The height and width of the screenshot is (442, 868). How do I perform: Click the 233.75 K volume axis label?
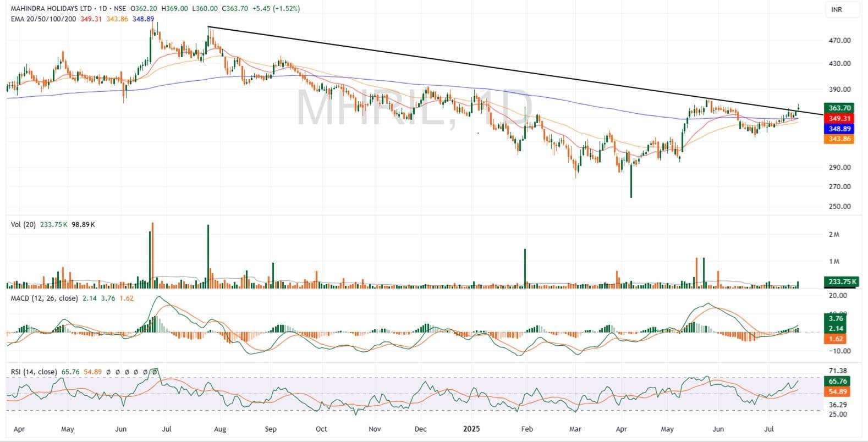click(x=841, y=282)
